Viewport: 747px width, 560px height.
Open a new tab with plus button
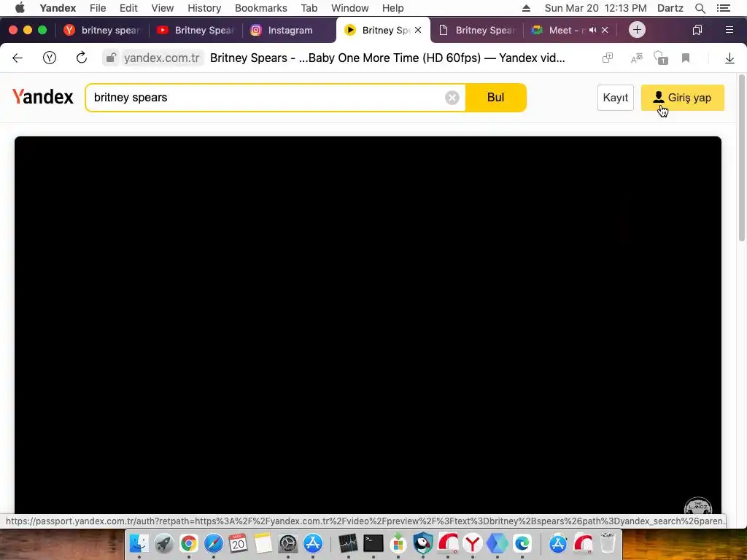[637, 30]
